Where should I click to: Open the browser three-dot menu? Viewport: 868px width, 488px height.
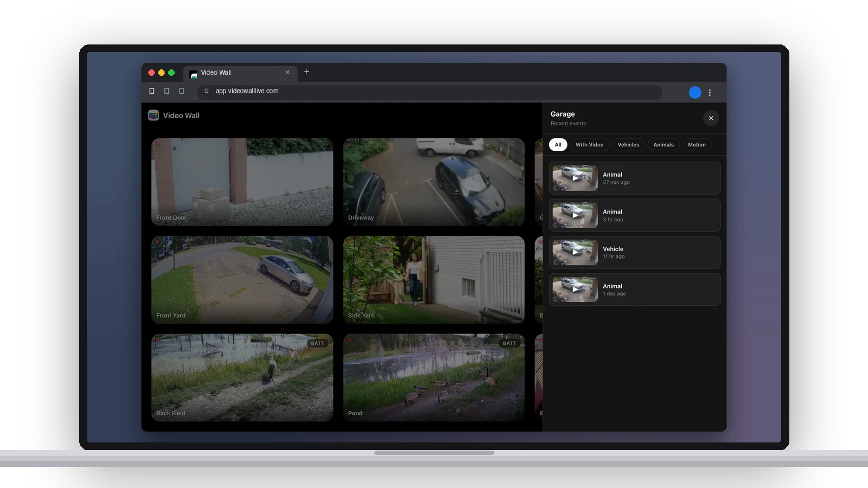pyautogui.click(x=710, y=93)
